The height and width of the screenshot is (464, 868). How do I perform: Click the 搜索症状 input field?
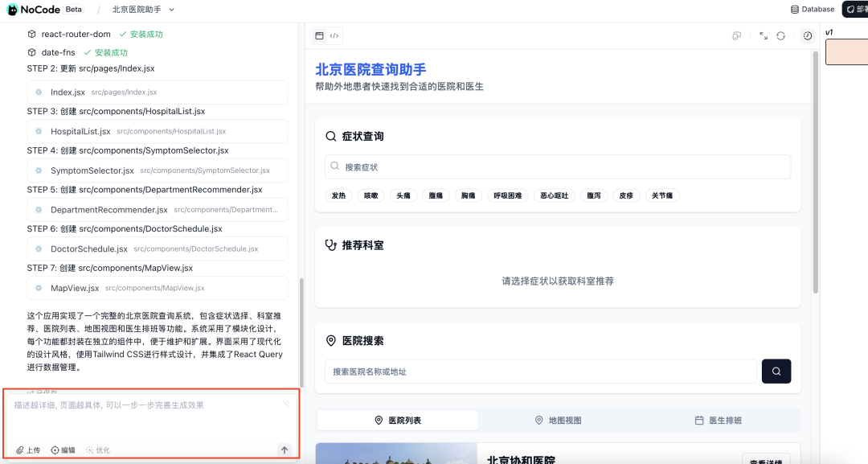(558, 166)
